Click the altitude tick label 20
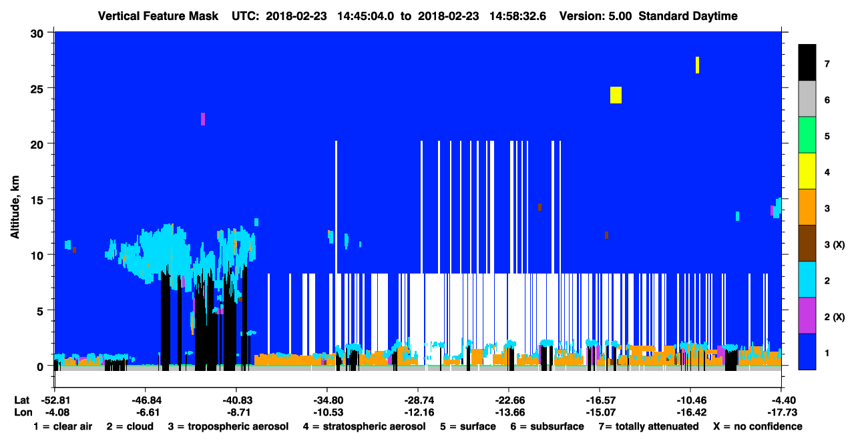 [38, 143]
